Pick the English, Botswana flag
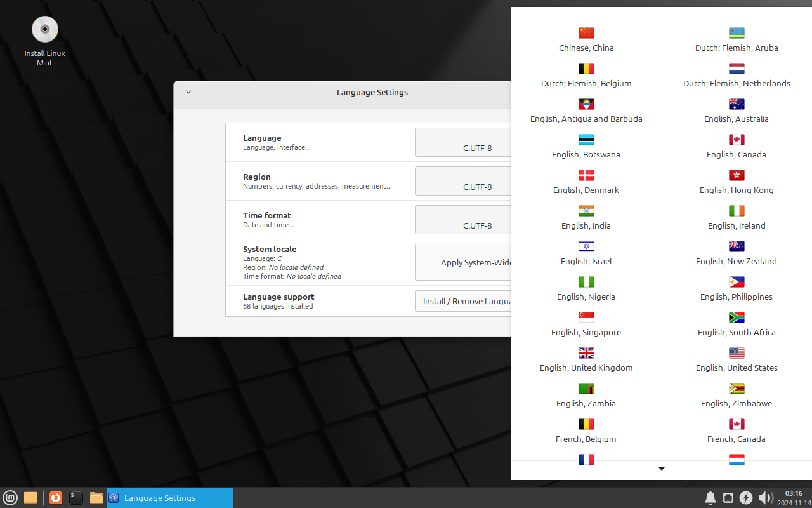 586,140
